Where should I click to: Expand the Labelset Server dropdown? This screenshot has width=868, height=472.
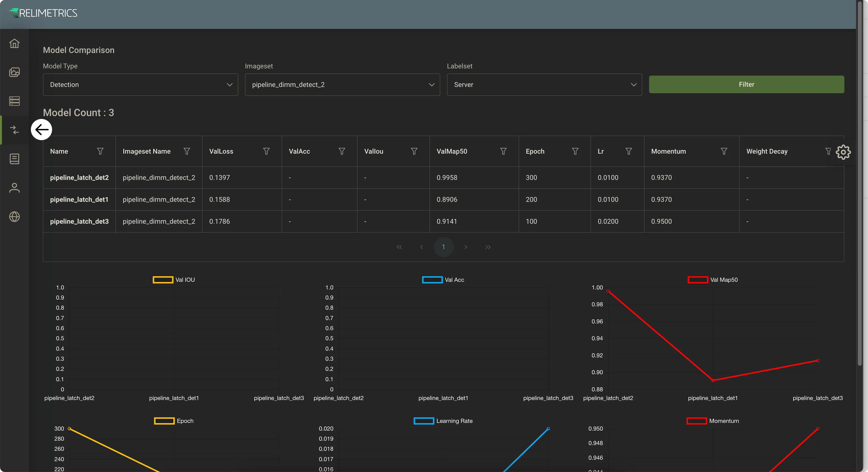click(544, 85)
